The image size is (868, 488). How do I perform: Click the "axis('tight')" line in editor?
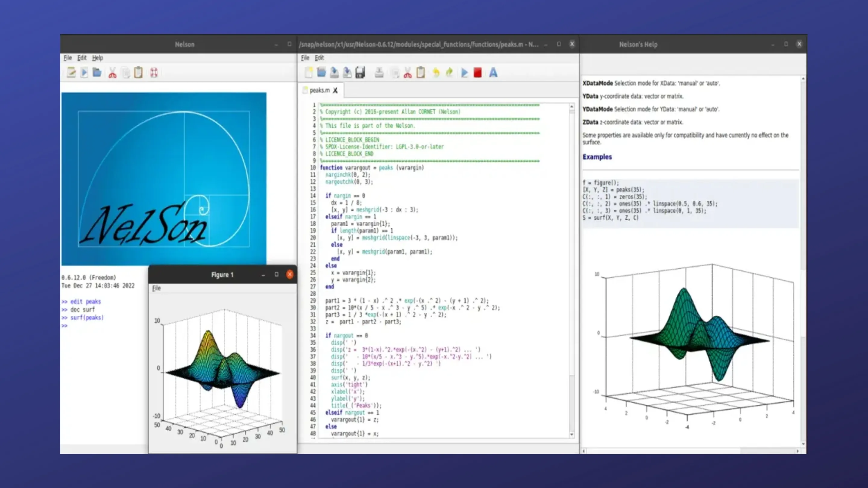click(x=349, y=385)
